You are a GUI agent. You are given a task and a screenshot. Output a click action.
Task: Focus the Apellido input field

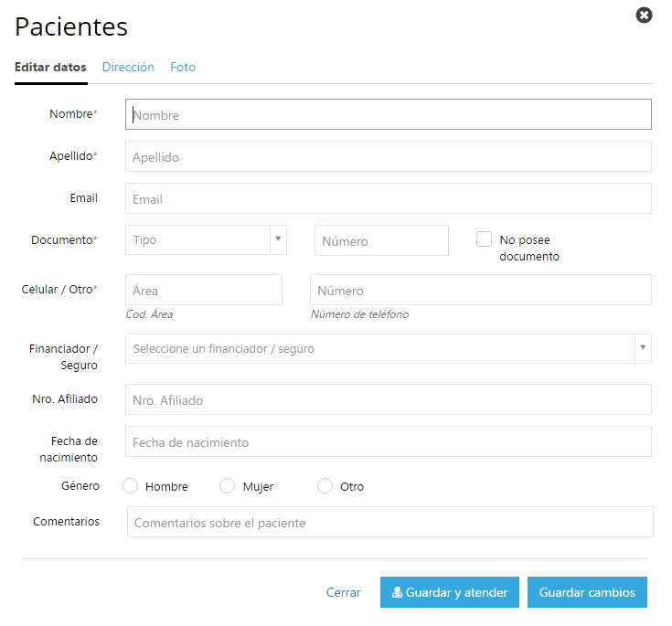389,156
